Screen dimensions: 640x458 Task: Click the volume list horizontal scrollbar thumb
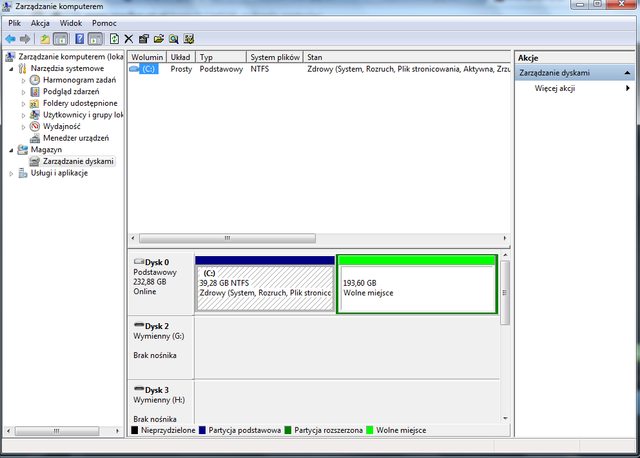click(227, 238)
